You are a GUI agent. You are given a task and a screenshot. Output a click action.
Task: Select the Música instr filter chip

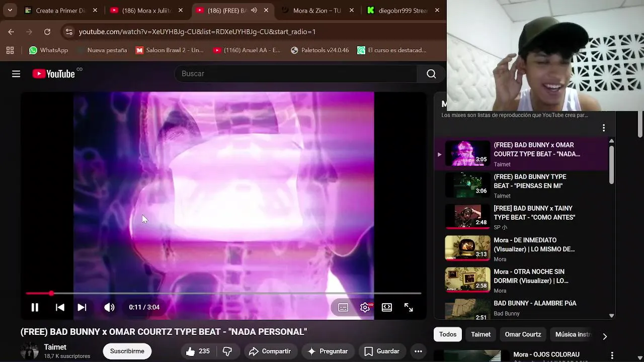(x=573, y=334)
